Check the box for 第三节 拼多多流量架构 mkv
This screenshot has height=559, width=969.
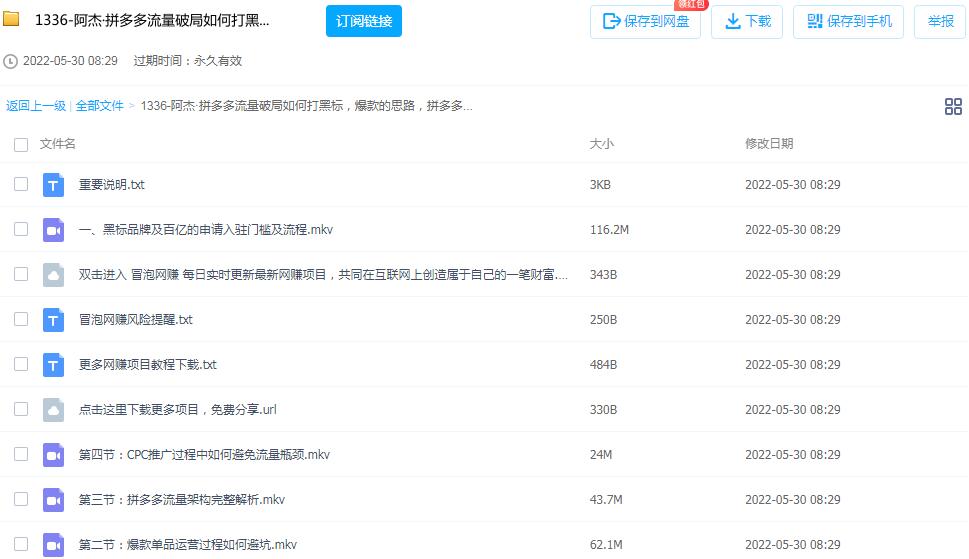[21, 499]
